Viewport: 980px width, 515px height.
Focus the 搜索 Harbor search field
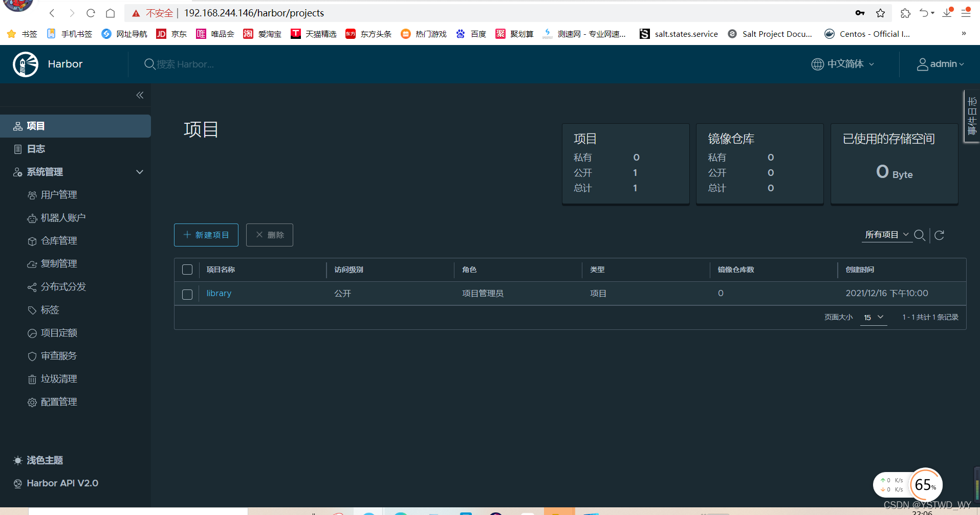tap(185, 64)
